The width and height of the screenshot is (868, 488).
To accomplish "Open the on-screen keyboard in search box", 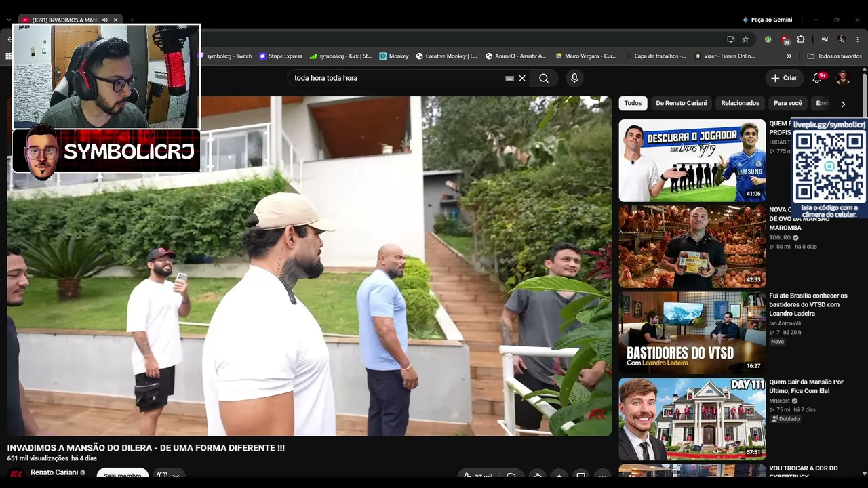I will [x=510, y=78].
